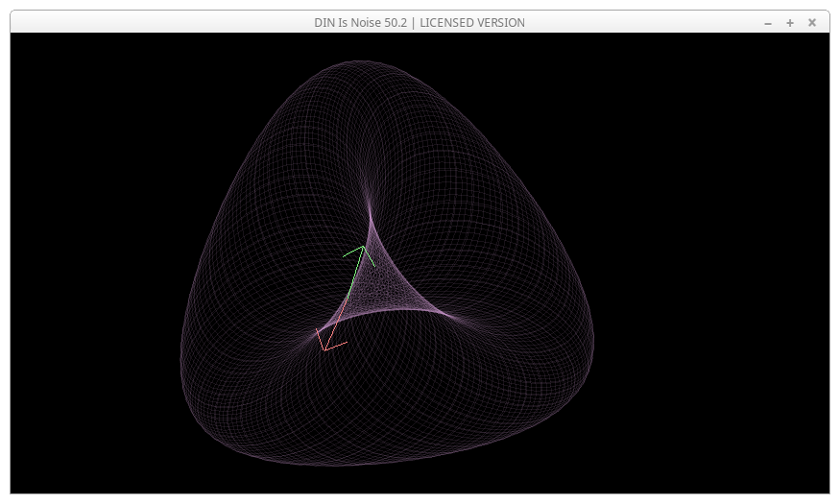Close the DIN Is Noise window

pyautogui.click(x=812, y=22)
